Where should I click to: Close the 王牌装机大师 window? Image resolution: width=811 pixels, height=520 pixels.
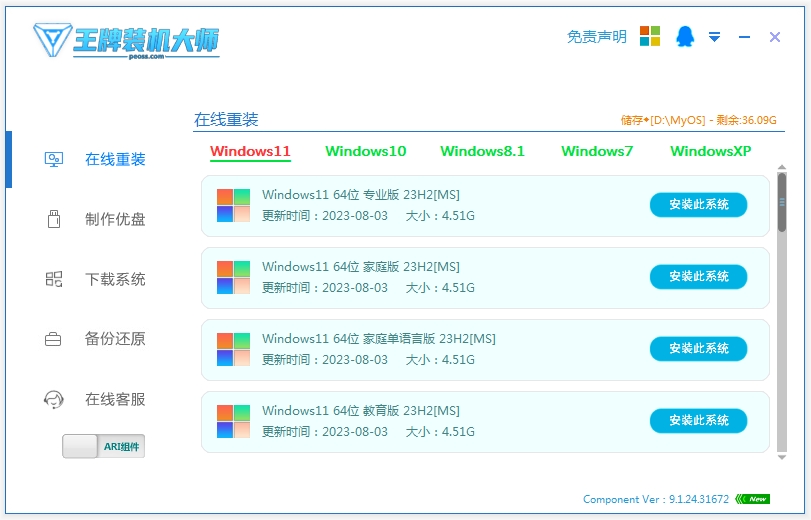pos(774,37)
